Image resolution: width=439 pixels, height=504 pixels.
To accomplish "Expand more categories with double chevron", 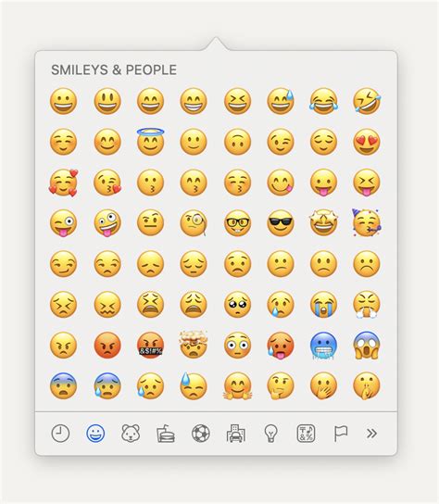I will pos(371,434).
